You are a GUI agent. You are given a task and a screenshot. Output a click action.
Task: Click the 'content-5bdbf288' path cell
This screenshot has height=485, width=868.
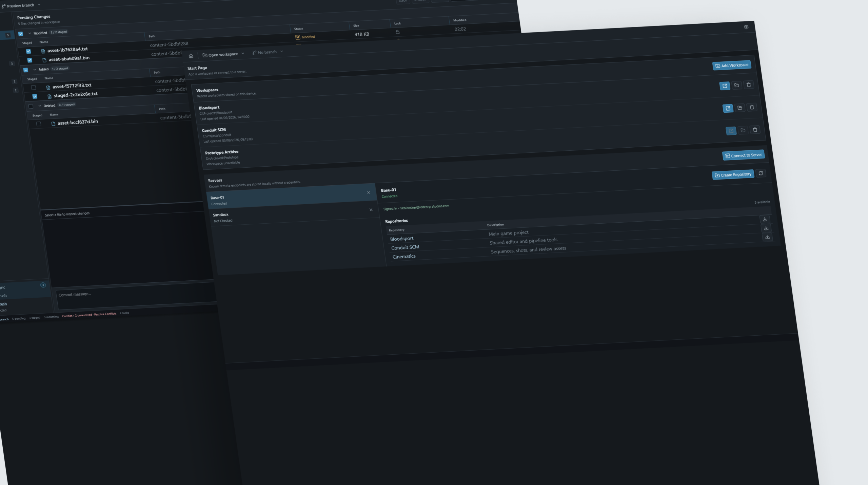click(169, 44)
